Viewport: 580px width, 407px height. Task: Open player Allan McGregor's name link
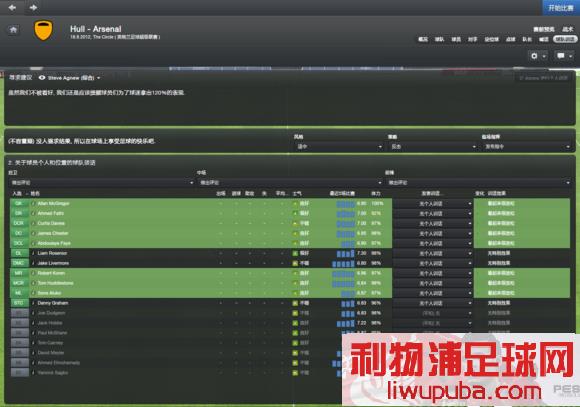[53, 204]
